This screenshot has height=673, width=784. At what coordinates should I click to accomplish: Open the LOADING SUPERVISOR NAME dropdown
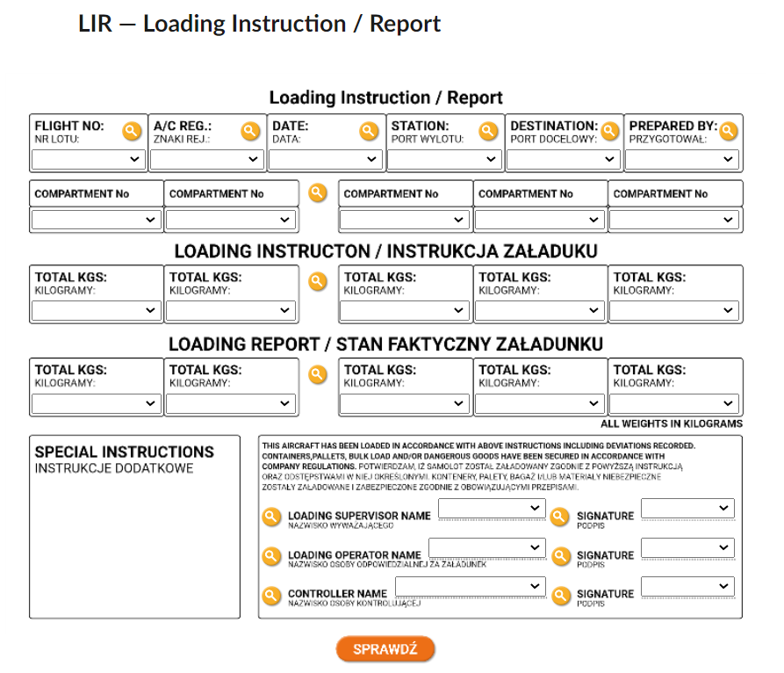coord(492,508)
